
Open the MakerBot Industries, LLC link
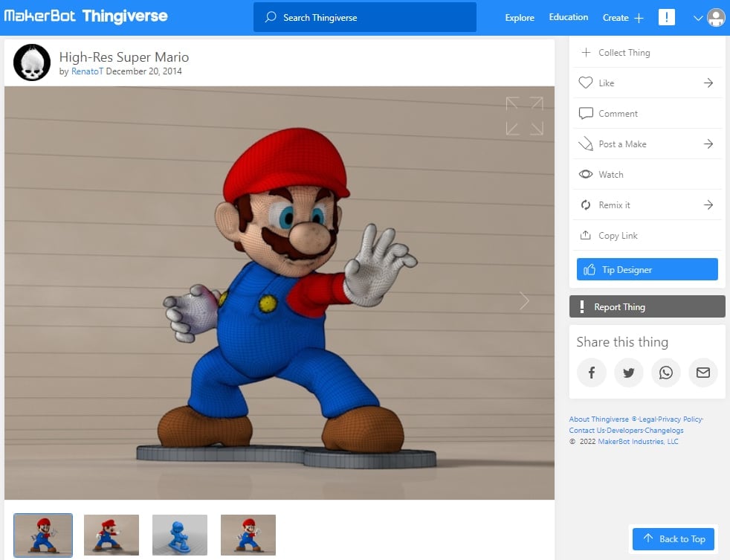click(x=639, y=442)
